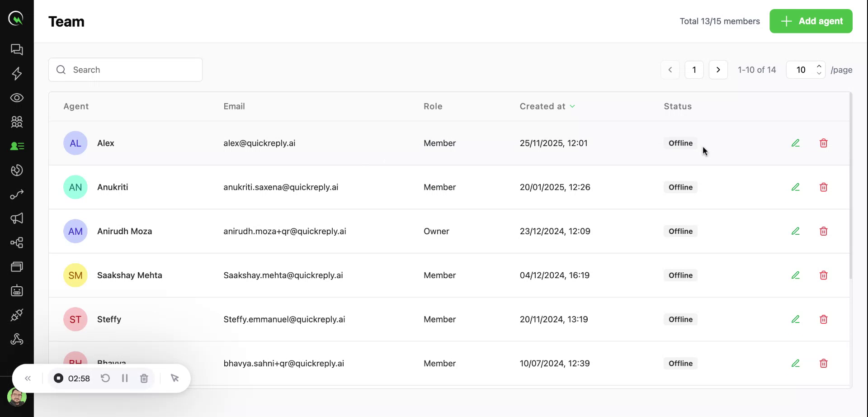
Task: Open the lightning bolt automation icon
Action: tap(17, 74)
